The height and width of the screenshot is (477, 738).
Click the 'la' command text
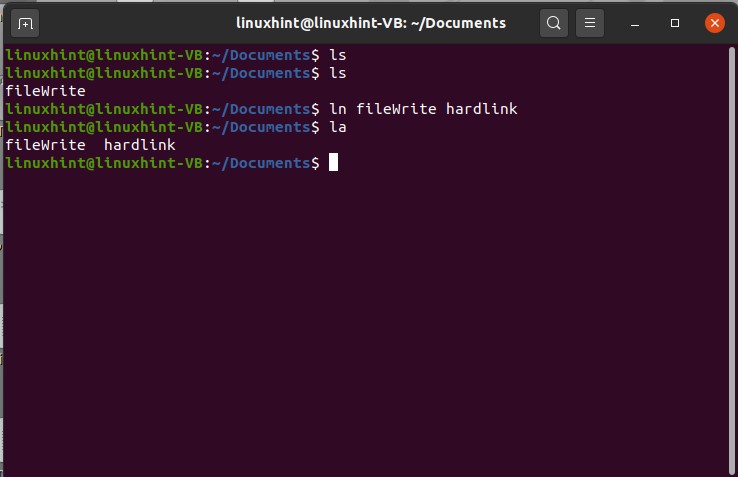tap(338, 127)
